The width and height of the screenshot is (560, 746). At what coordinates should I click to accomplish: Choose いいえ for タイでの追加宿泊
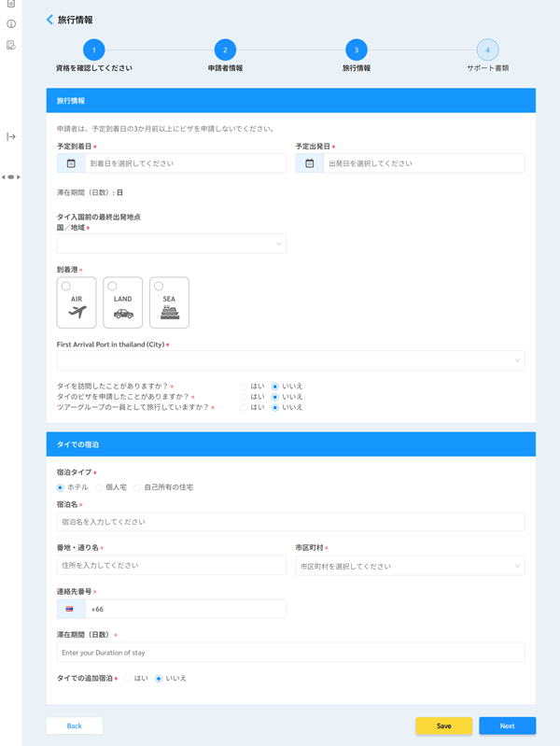point(159,679)
